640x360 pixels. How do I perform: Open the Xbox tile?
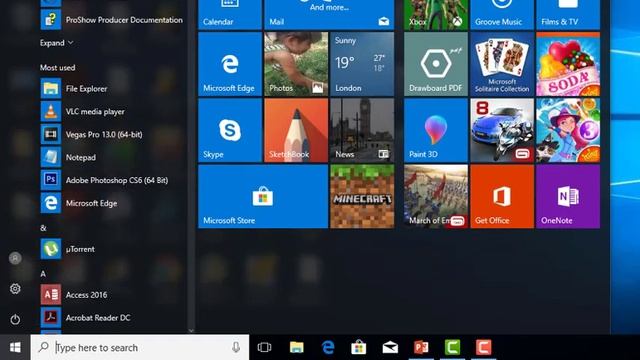pyautogui.click(x=436, y=15)
